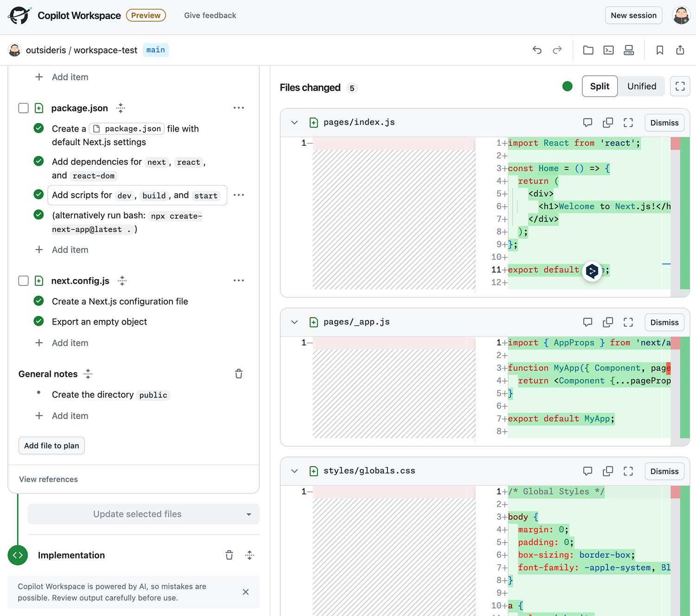The width and height of the screenshot is (696, 616).
Task: Close the AI mistakes warning banner
Action: coord(245,592)
